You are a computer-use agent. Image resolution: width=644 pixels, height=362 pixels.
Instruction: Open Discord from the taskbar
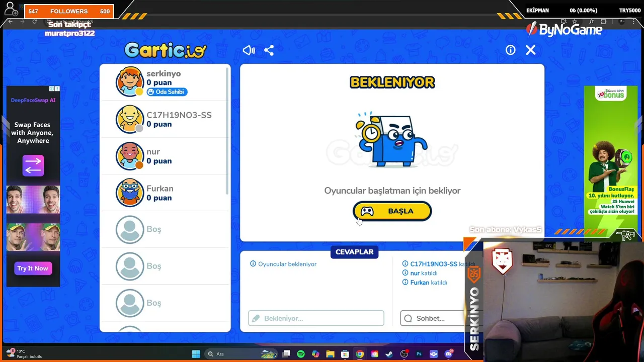click(x=448, y=354)
